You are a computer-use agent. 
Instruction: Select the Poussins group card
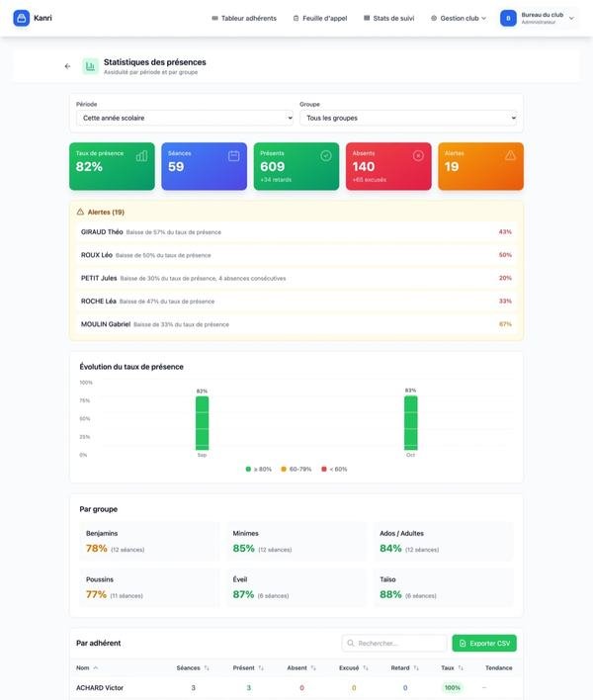(x=149, y=587)
